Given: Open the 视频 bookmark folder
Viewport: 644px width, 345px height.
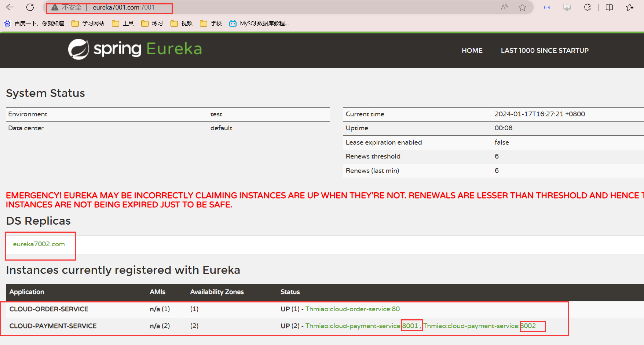Looking at the screenshot, I should pos(182,23).
